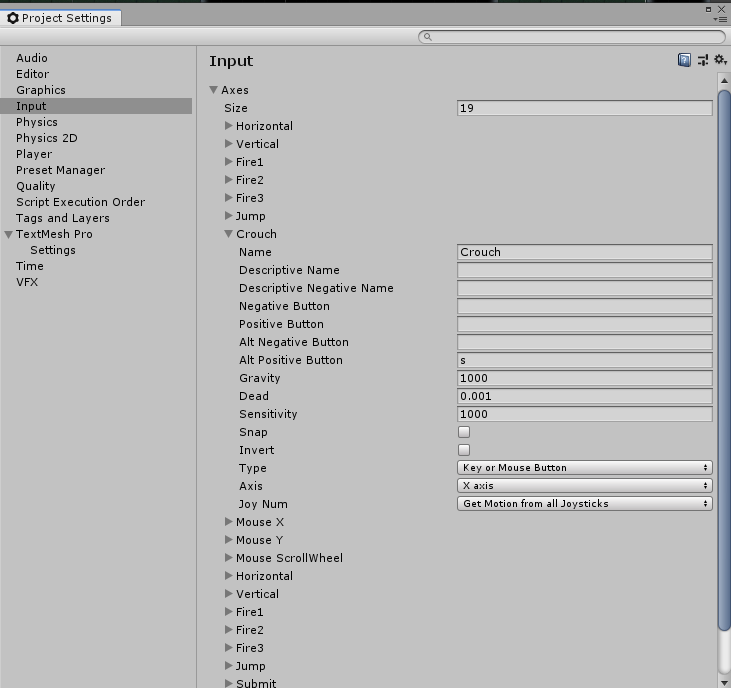Open the panel options menu below the close button

click(x=720, y=20)
